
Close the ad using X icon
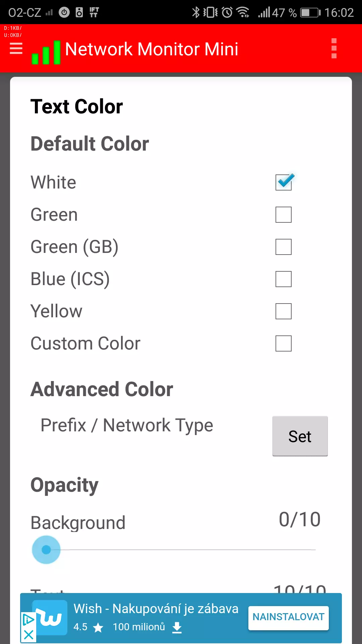tap(28, 635)
